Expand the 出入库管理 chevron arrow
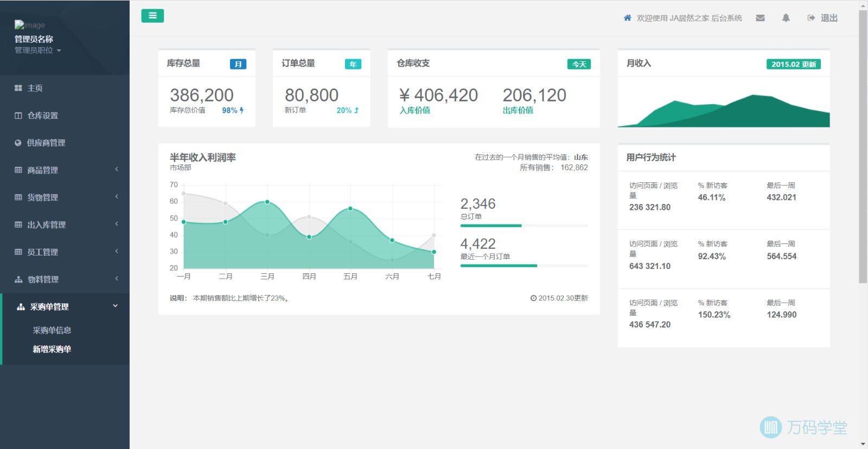The image size is (868, 449). (x=117, y=224)
